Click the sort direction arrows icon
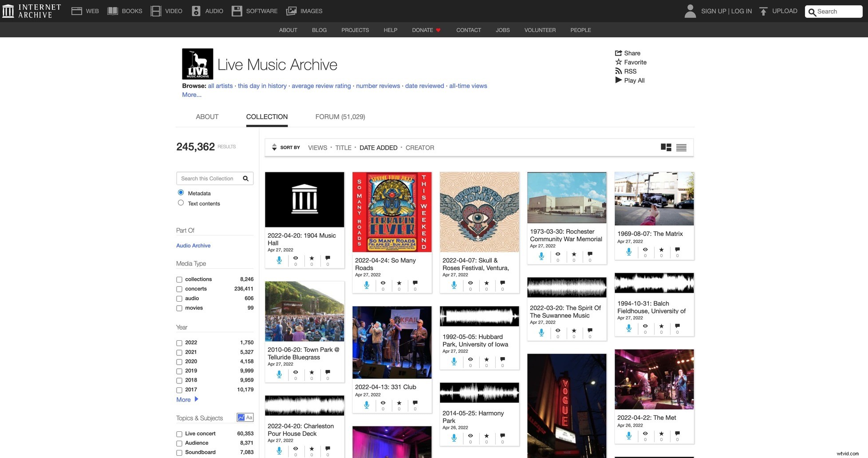 click(274, 147)
